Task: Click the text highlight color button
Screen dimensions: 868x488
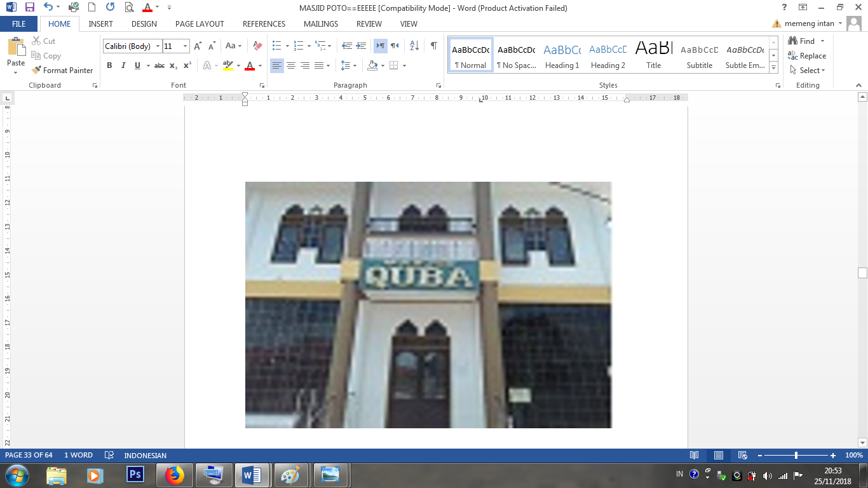Action: pyautogui.click(x=228, y=65)
